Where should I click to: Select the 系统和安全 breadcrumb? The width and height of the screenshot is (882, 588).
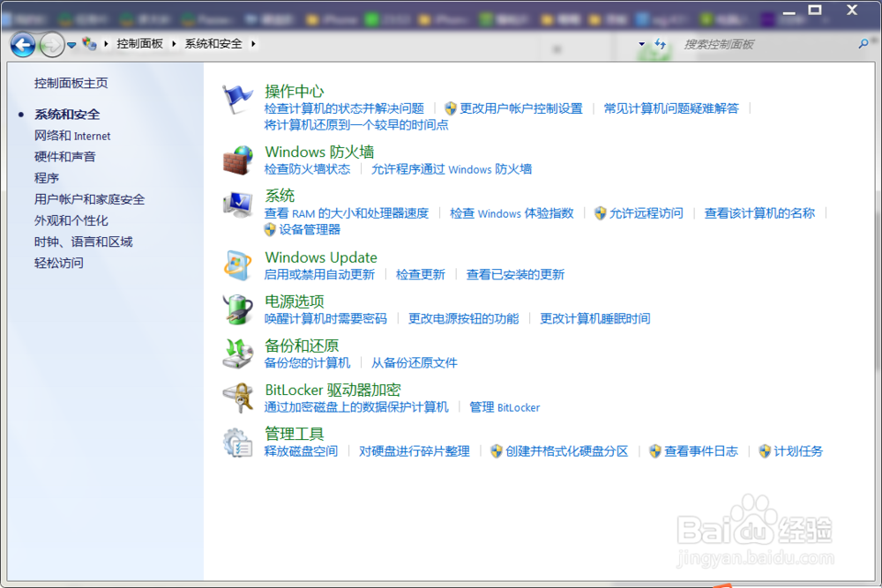point(213,44)
